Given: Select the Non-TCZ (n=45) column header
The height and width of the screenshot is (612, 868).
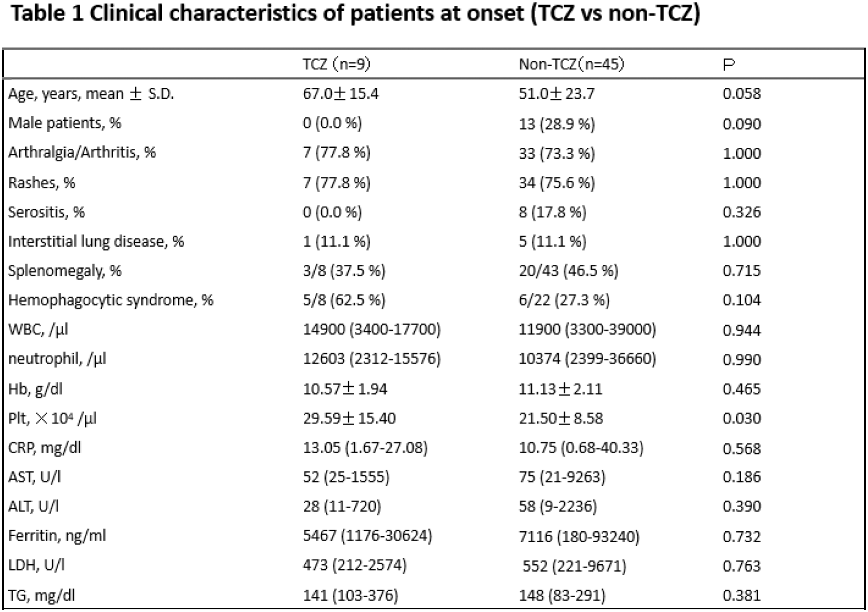Looking at the screenshot, I should coord(571,65).
